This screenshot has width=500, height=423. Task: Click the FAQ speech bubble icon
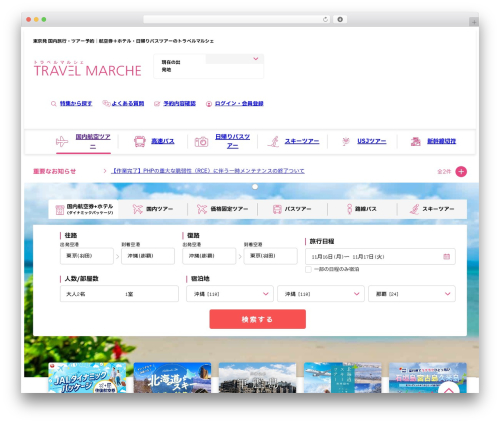pyautogui.click(x=106, y=103)
